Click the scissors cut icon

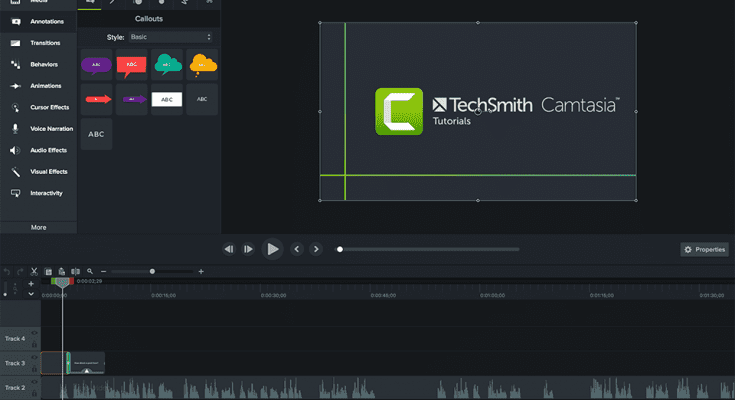pos(33,271)
